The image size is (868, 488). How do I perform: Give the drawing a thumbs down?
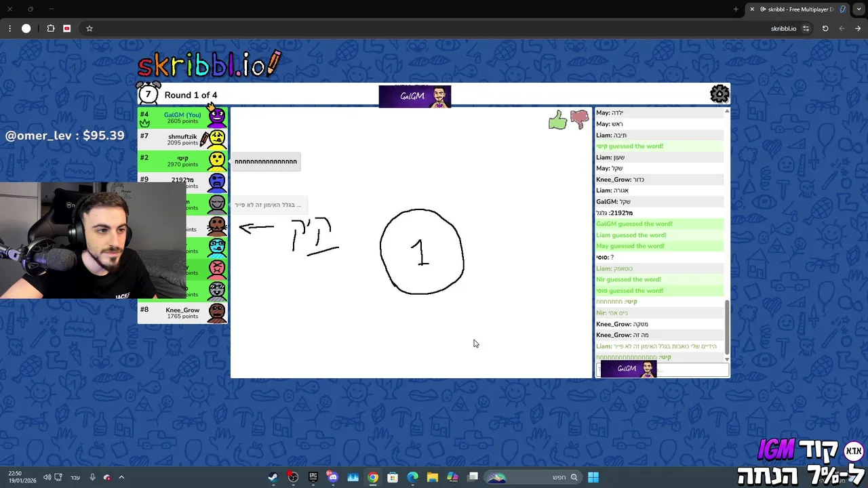tap(579, 120)
